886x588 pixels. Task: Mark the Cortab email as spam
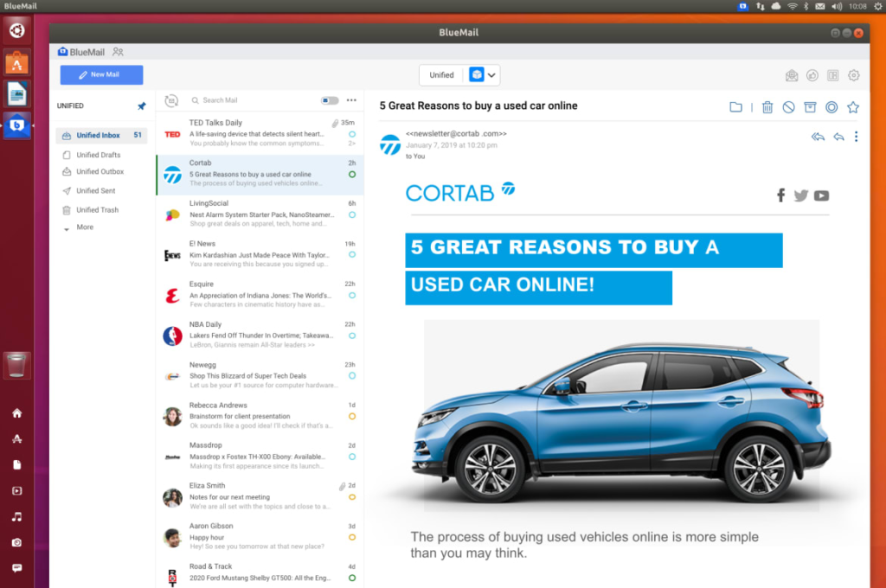pyautogui.click(x=788, y=107)
